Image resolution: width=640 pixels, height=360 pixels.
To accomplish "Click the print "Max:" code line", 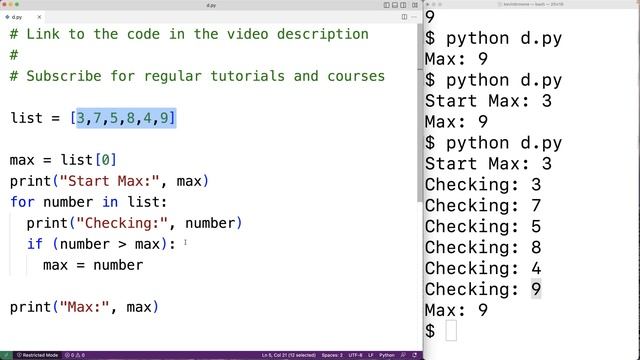I will [84, 307].
